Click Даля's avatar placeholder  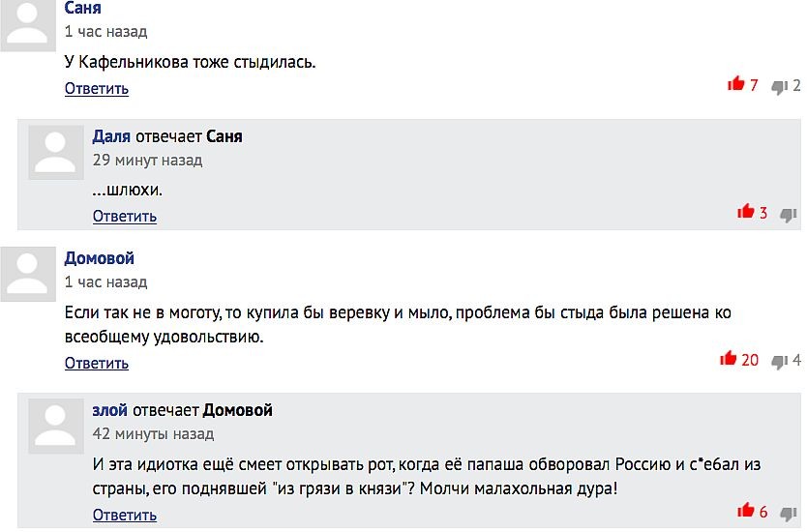(56, 152)
